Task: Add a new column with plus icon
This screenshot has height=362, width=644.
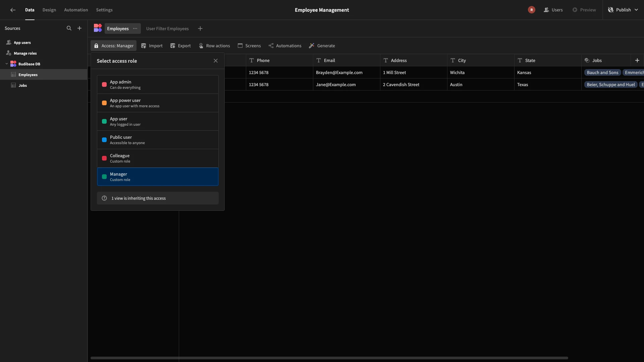Action: (x=637, y=60)
